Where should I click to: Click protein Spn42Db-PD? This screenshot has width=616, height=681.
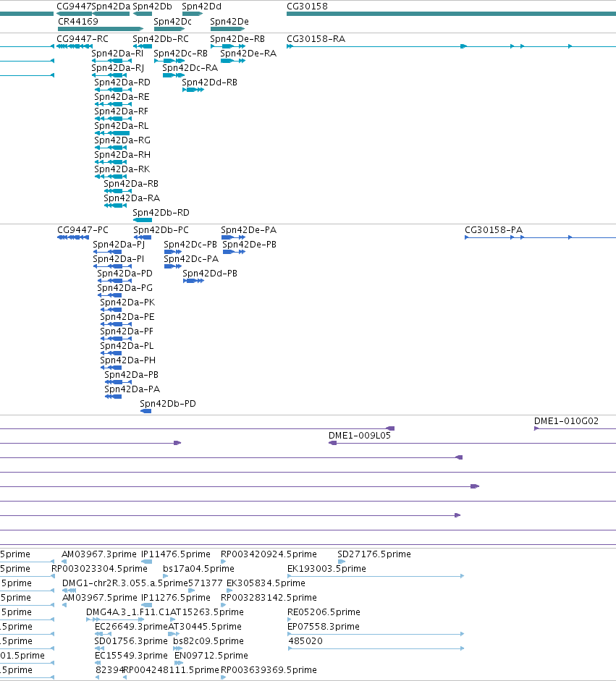[x=168, y=404]
